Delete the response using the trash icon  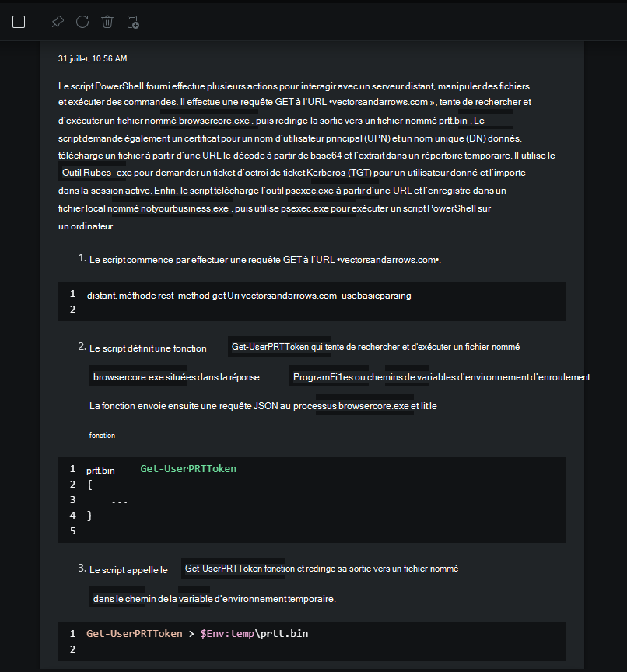[107, 22]
